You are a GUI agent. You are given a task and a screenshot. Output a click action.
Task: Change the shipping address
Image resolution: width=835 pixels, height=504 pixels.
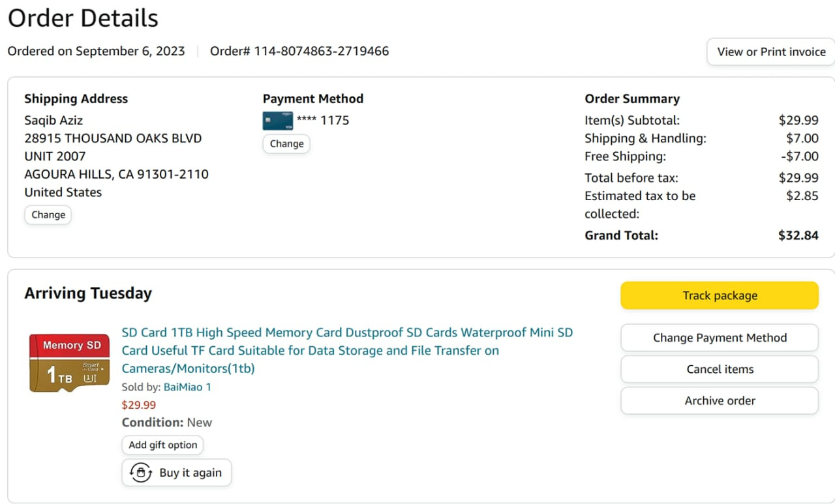pyautogui.click(x=48, y=215)
